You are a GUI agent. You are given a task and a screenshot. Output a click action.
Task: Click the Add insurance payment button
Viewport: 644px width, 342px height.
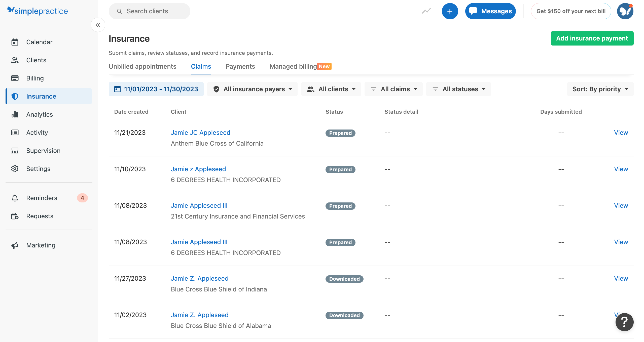coord(592,38)
